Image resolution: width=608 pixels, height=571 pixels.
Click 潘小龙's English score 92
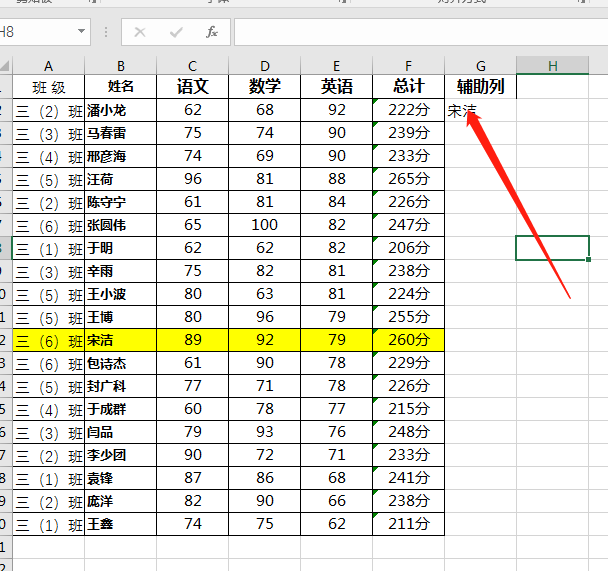pos(337,110)
